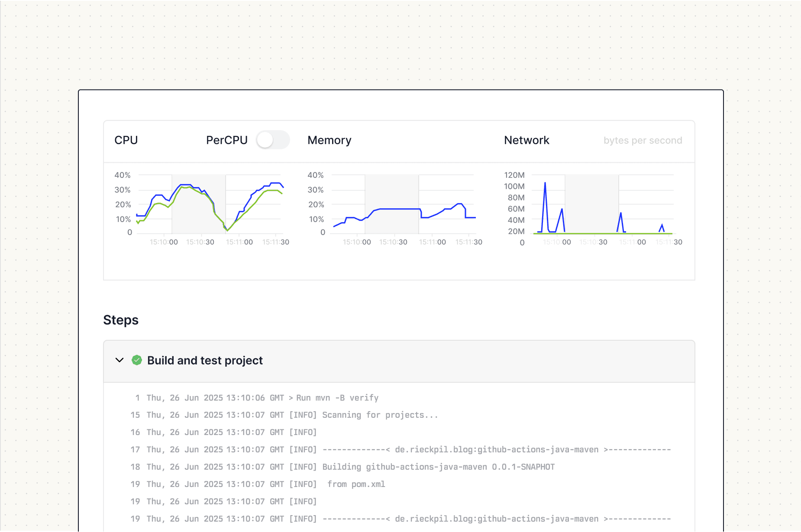
Task: Click the CPU panel heading
Action: (x=126, y=140)
